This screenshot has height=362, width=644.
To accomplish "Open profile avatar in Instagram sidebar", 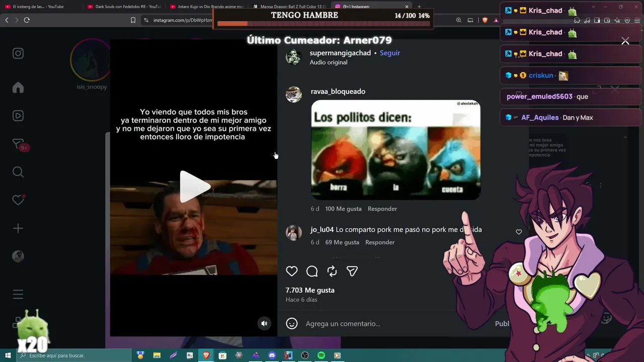I will pos(18,256).
